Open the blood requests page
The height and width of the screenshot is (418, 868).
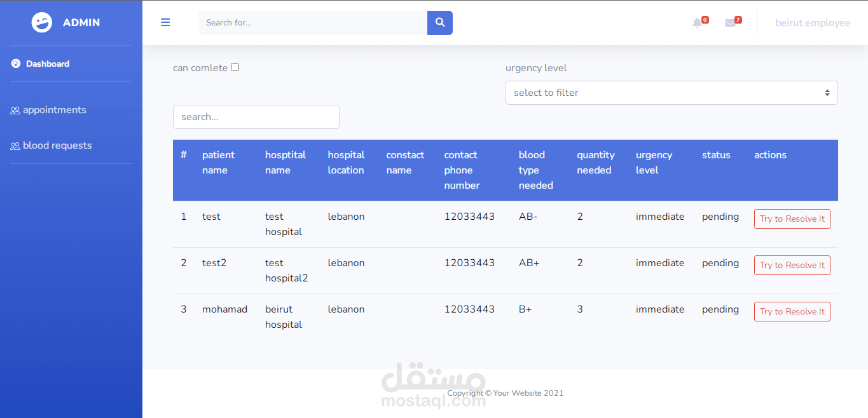tap(57, 145)
